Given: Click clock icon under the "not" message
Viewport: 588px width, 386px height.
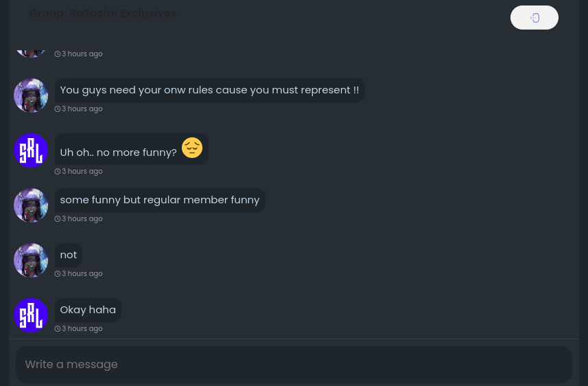Looking at the screenshot, I should tap(58, 274).
